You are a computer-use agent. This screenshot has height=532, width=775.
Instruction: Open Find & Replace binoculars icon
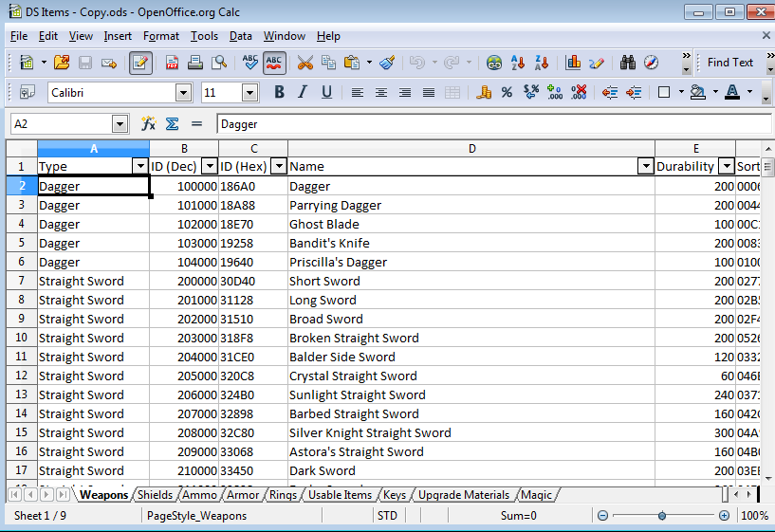tap(628, 63)
